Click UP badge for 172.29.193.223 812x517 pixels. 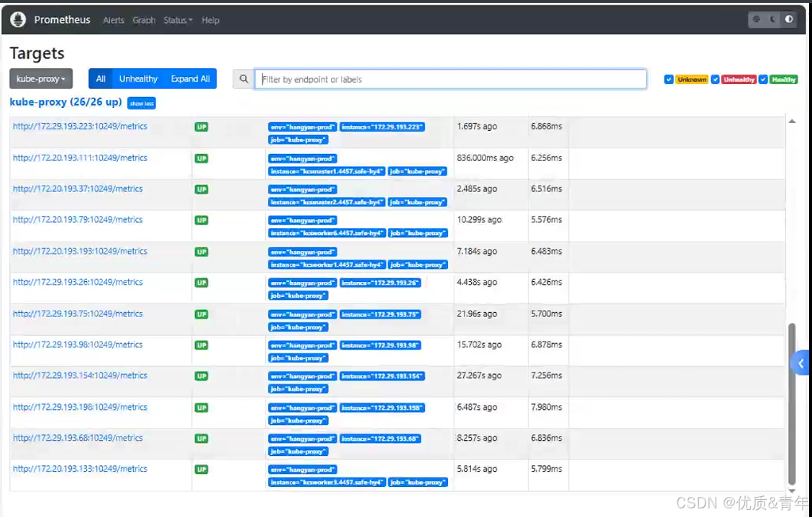(201, 127)
